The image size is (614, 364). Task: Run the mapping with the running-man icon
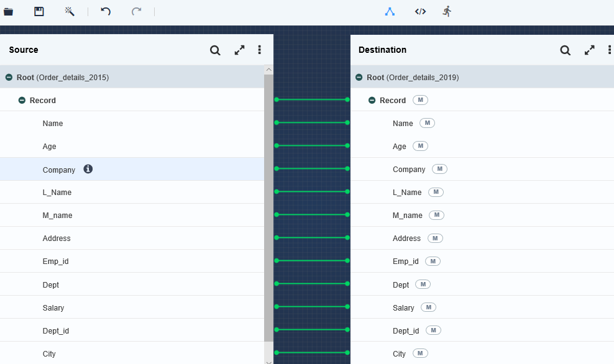(x=447, y=11)
